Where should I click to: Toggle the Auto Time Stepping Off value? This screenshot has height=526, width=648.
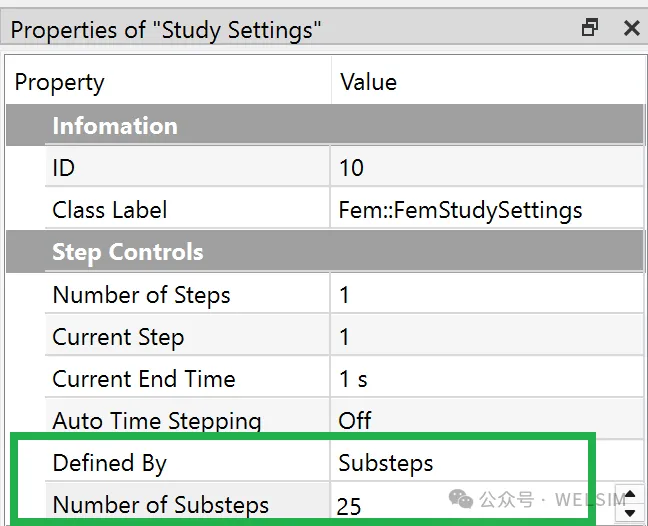[x=487, y=420]
